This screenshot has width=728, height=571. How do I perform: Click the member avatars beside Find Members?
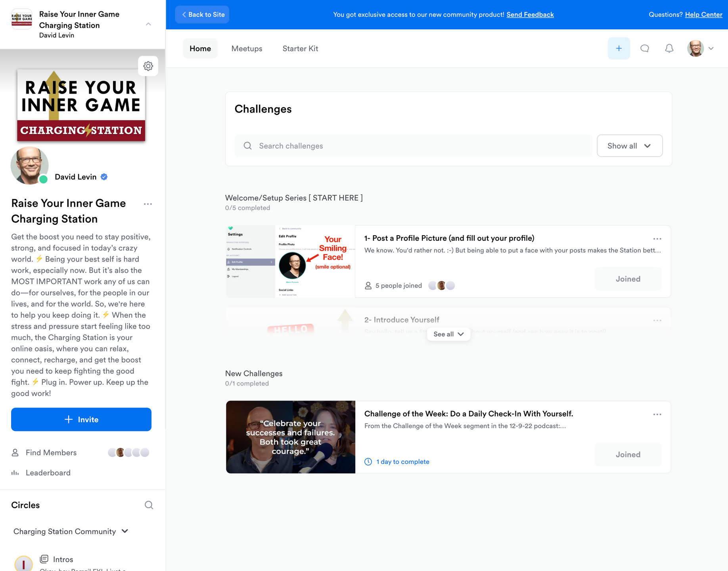tap(128, 452)
